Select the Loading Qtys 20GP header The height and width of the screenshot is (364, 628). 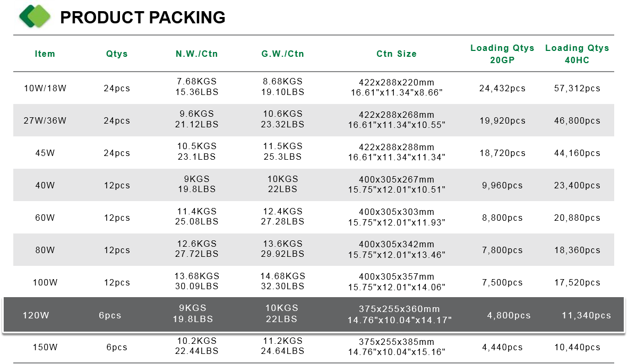point(502,54)
